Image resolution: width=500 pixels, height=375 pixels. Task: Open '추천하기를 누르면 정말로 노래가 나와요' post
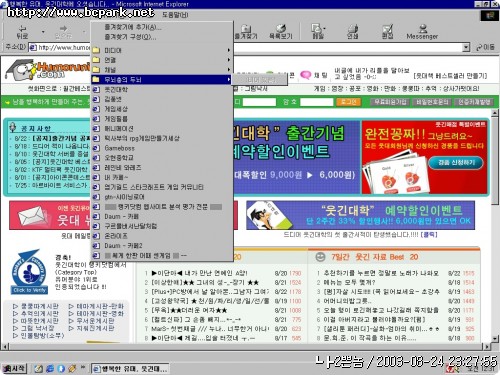(381, 273)
